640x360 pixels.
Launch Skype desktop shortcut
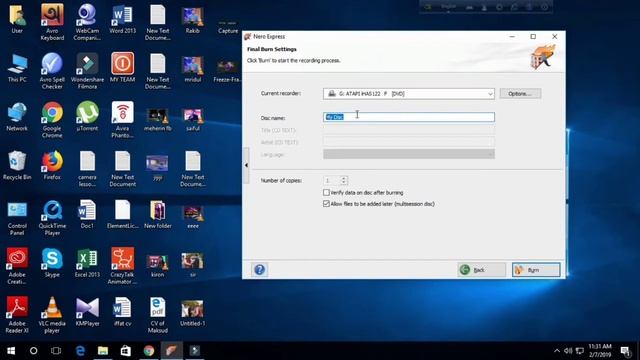pos(52,262)
